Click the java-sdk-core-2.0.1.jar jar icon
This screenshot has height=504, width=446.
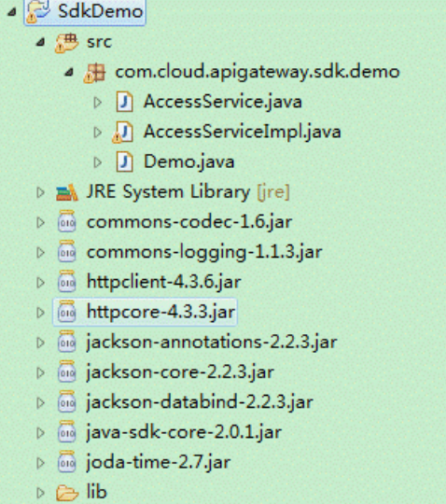pyautogui.click(x=67, y=432)
